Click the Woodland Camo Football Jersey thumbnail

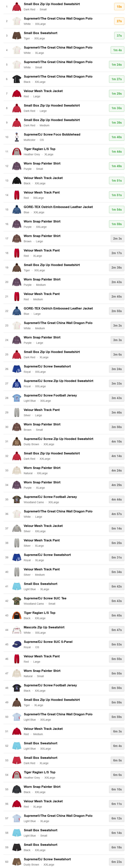[x=17, y=499]
